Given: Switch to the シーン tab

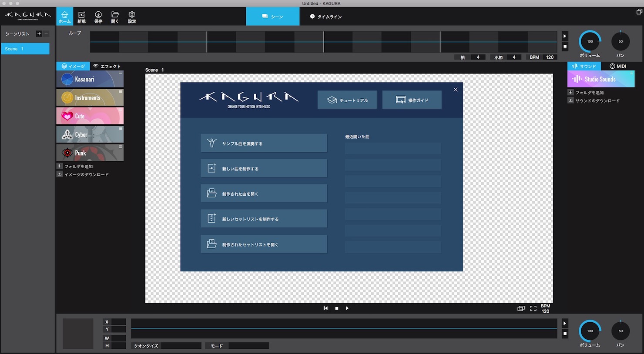Looking at the screenshot, I should 273,17.
